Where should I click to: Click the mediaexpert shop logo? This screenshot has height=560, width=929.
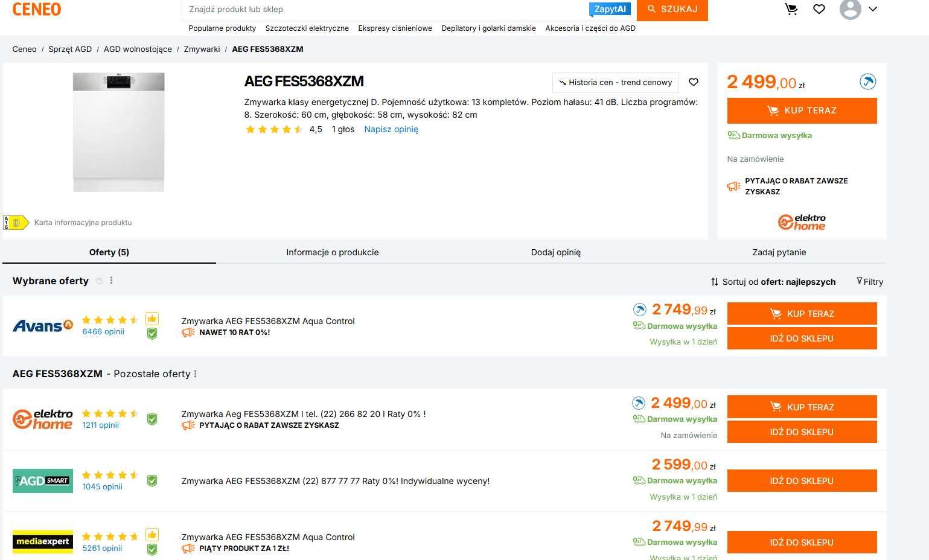pos(43,542)
